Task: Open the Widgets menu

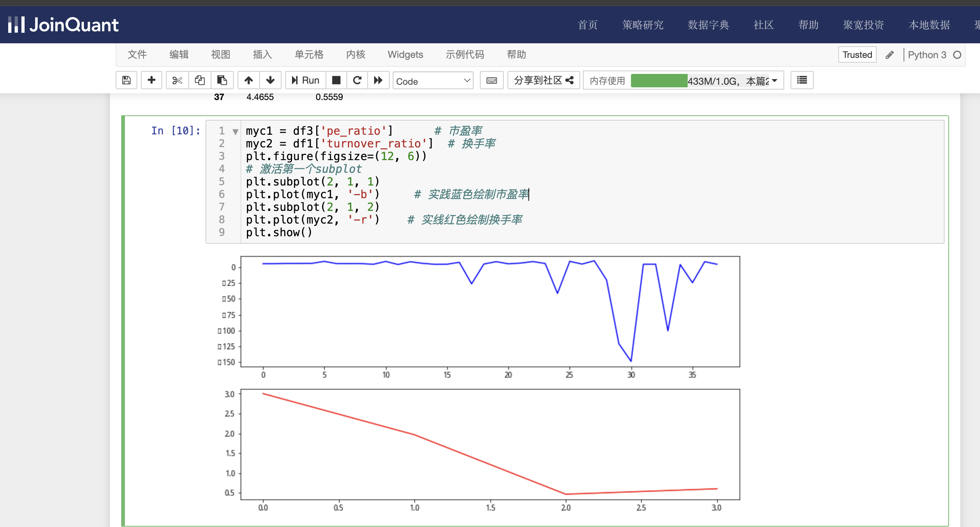Action: point(405,54)
